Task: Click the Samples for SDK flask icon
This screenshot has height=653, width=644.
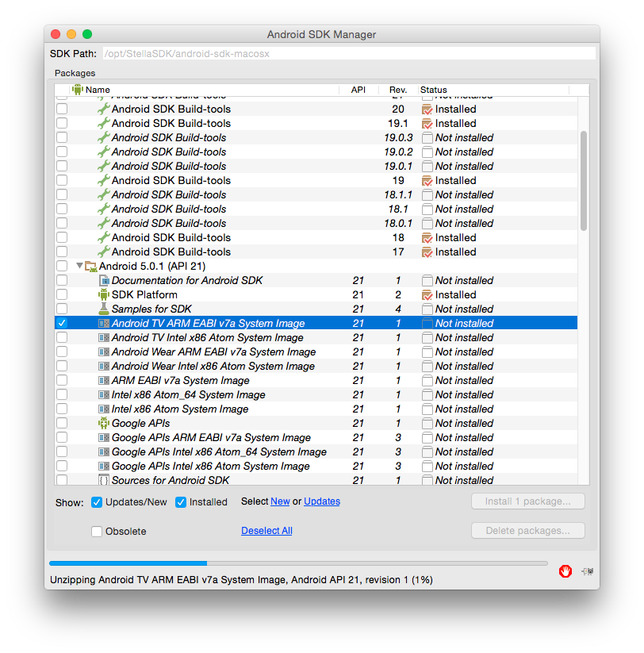Action: (104, 309)
